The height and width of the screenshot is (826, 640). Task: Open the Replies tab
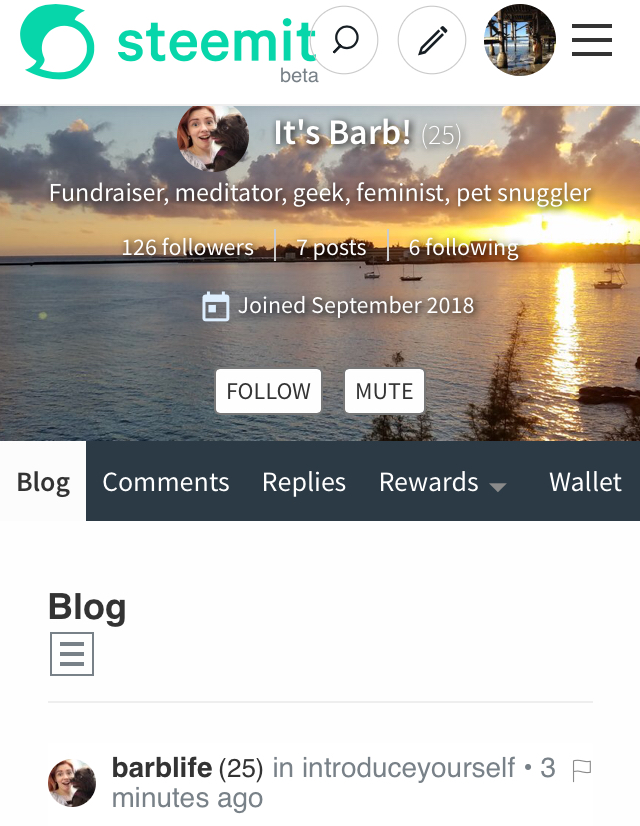[304, 481]
